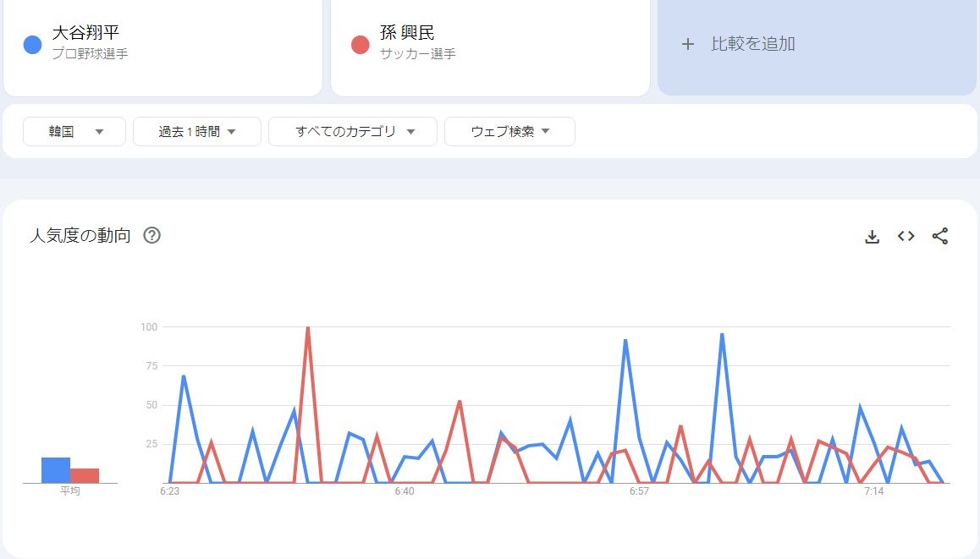Expand the 過去 1 時間 time range dropdown
The image size is (980, 559).
[x=196, y=132]
